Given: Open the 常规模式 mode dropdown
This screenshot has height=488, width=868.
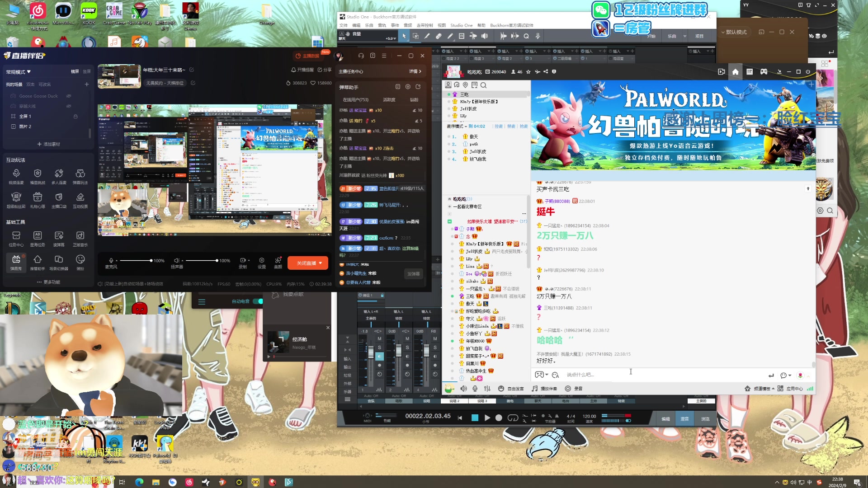Looking at the screenshot, I should [18, 72].
